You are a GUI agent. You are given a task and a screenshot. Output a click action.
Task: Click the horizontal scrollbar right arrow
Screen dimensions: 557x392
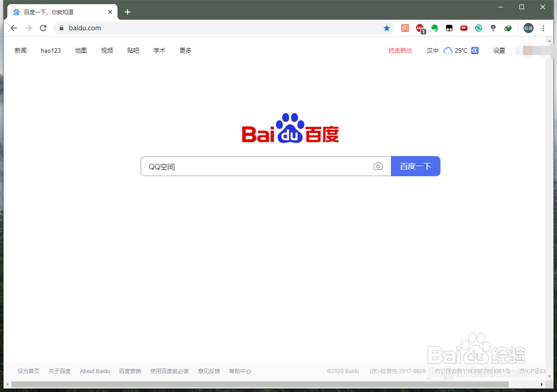542,384
